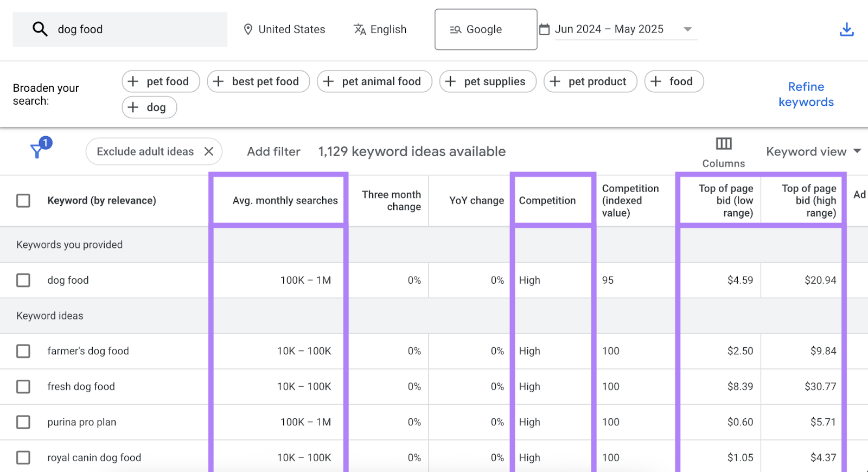Screen dimensions: 868x472
Task: Sort by Competition column header
Action: [547, 201]
